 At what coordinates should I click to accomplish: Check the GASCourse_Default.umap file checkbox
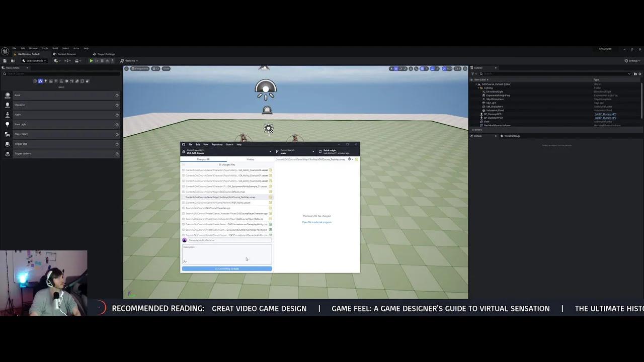pyautogui.click(x=183, y=192)
